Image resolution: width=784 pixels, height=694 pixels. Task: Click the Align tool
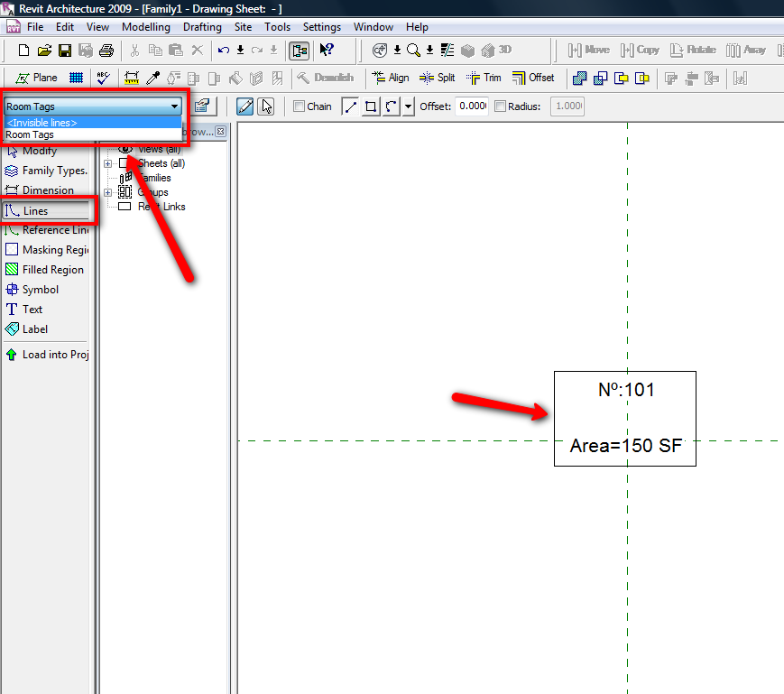391,78
